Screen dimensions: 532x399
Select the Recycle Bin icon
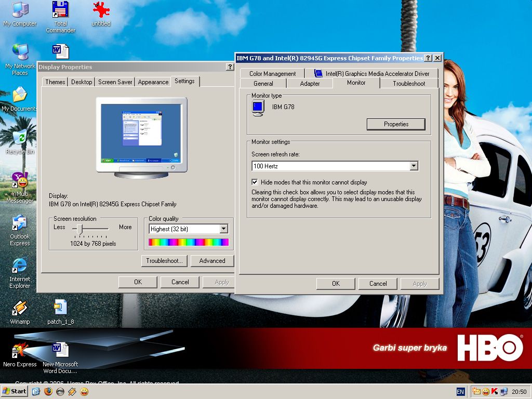(x=20, y=141)
